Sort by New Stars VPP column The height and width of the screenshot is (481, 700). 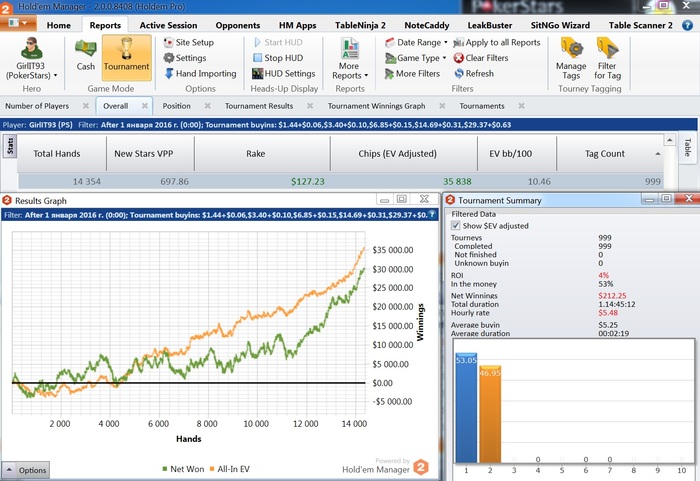[x=150, y=154]
